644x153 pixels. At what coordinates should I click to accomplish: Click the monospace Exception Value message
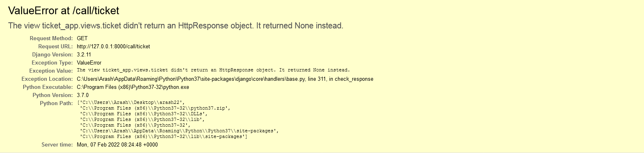[x=213, y=70]
